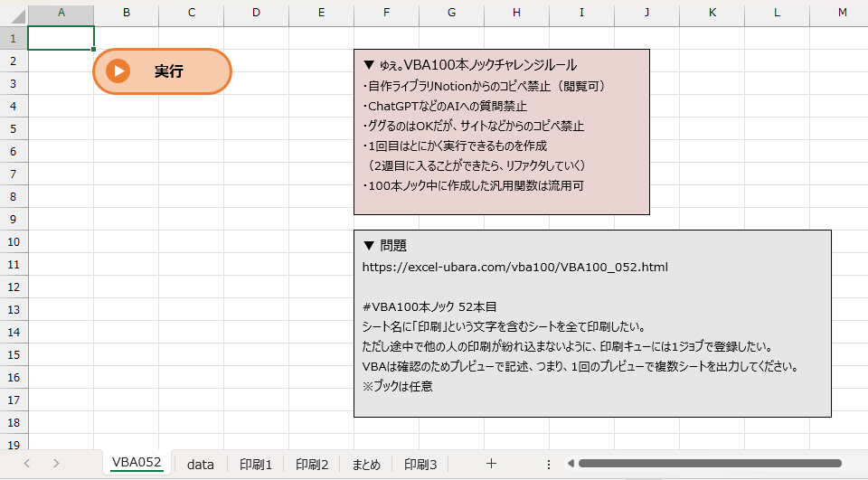This screenshot has width=868, height=480.
Task: Open the VBA052 sheet tab
Action: (x=137, y=462)
